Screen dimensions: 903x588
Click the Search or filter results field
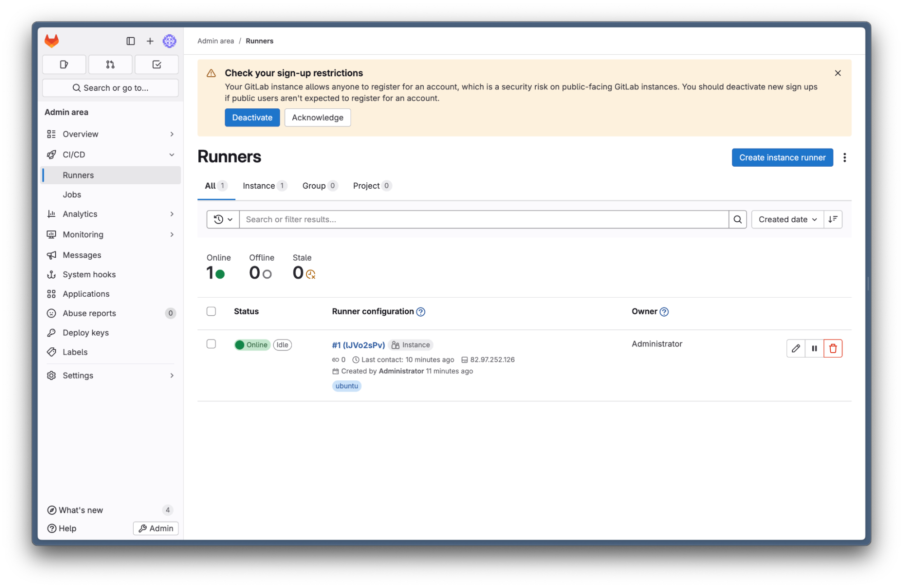(484, 219)
